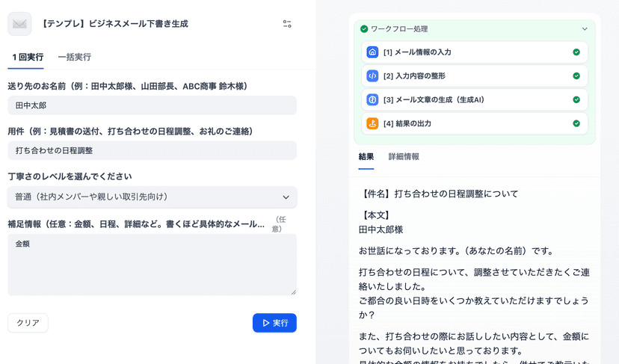Image resolution: width=619 pixels, height=364 pixels.
Task: Open step [4] 結果の出力
Action: point(475,123)
